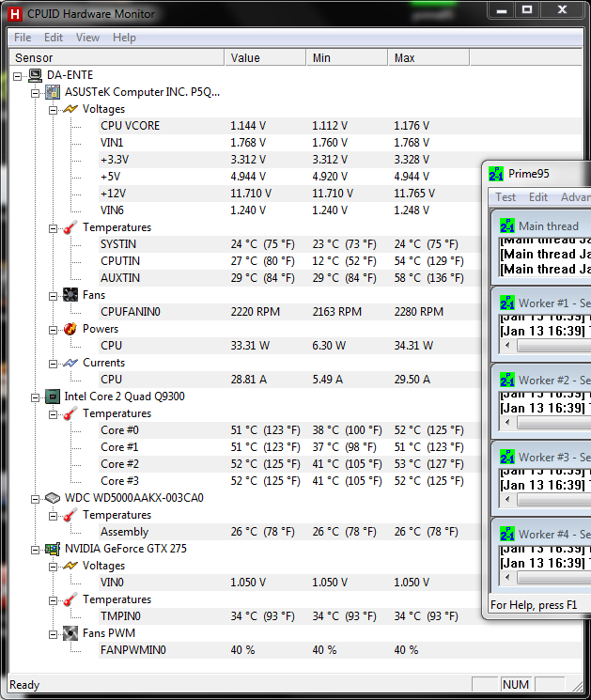Collapse the DA-ENTE root node

coord(18,76)
